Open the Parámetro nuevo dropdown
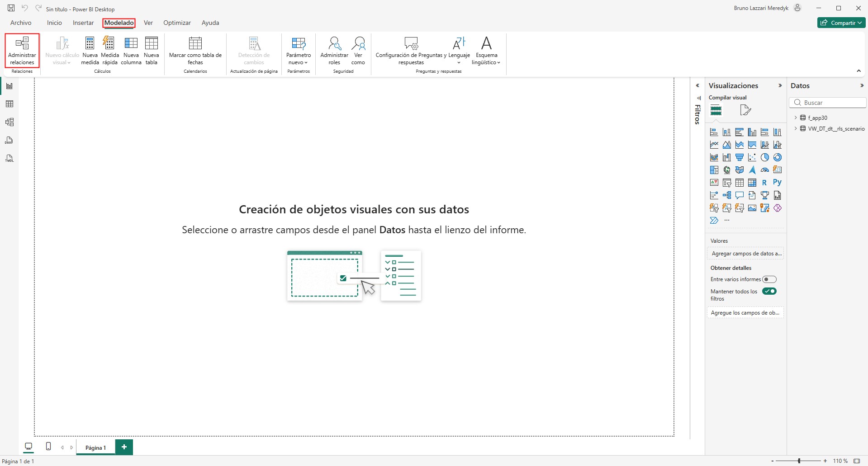This screenshot has height=466, width=868. [299, 51]
